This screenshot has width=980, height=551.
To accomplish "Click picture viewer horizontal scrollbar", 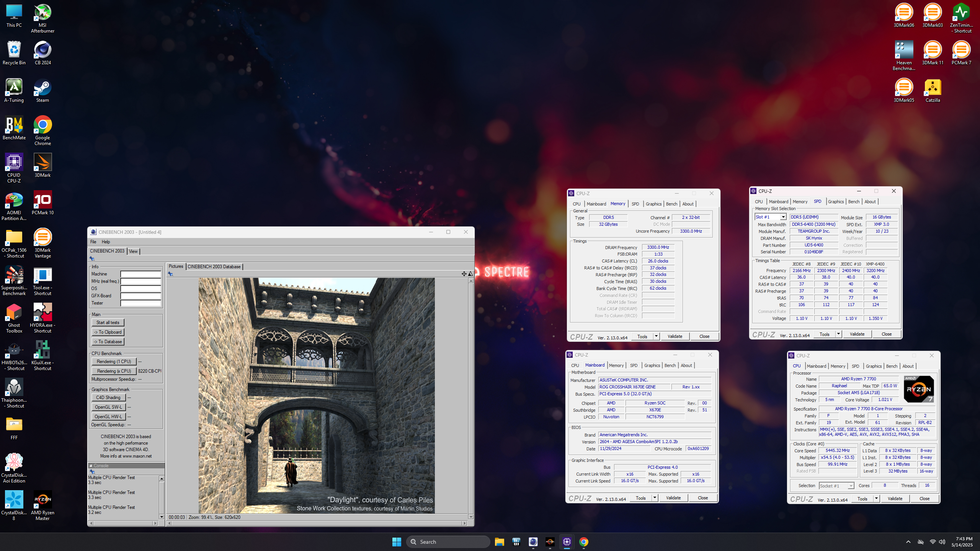I will (x=317, y=523).
